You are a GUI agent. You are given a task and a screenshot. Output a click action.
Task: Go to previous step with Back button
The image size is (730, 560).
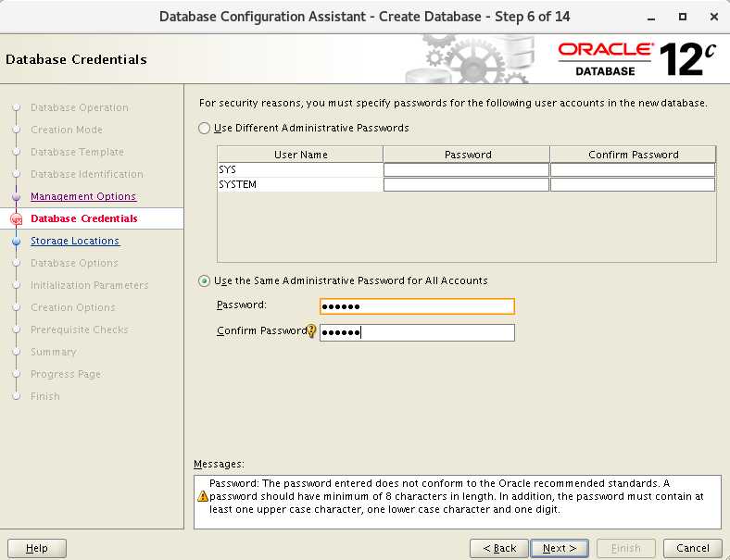pyautogui.click(x=499, y=548)
